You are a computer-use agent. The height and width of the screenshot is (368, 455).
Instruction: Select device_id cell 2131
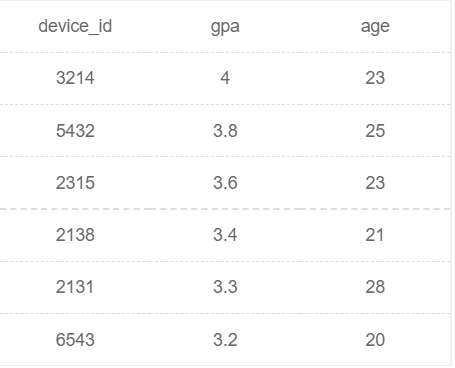click(75, 287)
